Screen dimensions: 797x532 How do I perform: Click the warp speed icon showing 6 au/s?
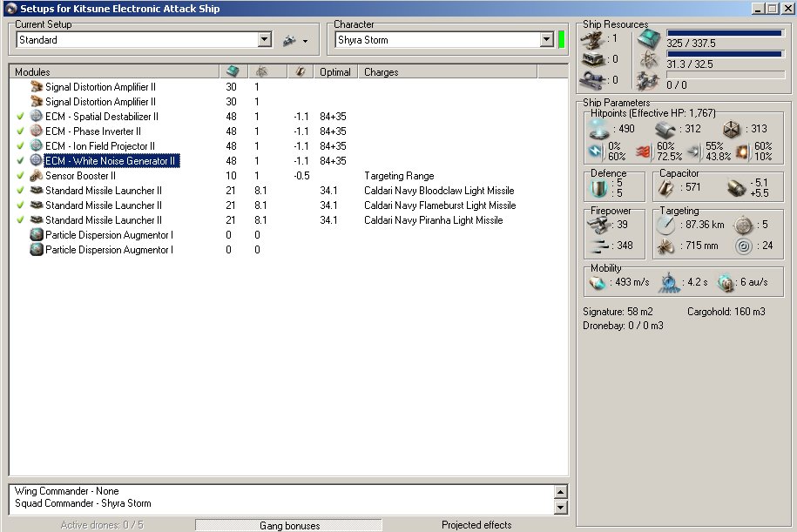click(x=726, y=282)
